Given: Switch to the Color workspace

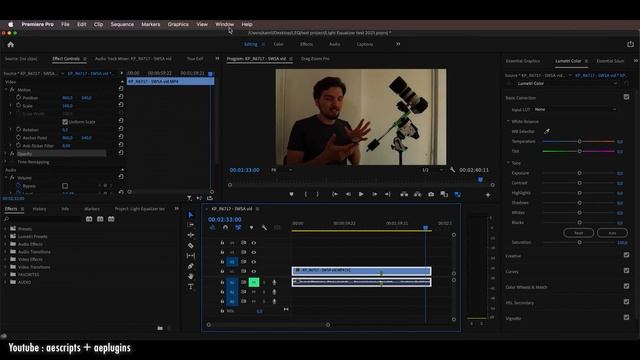Looking at the screenshot, I should click(x=278, y=44).
